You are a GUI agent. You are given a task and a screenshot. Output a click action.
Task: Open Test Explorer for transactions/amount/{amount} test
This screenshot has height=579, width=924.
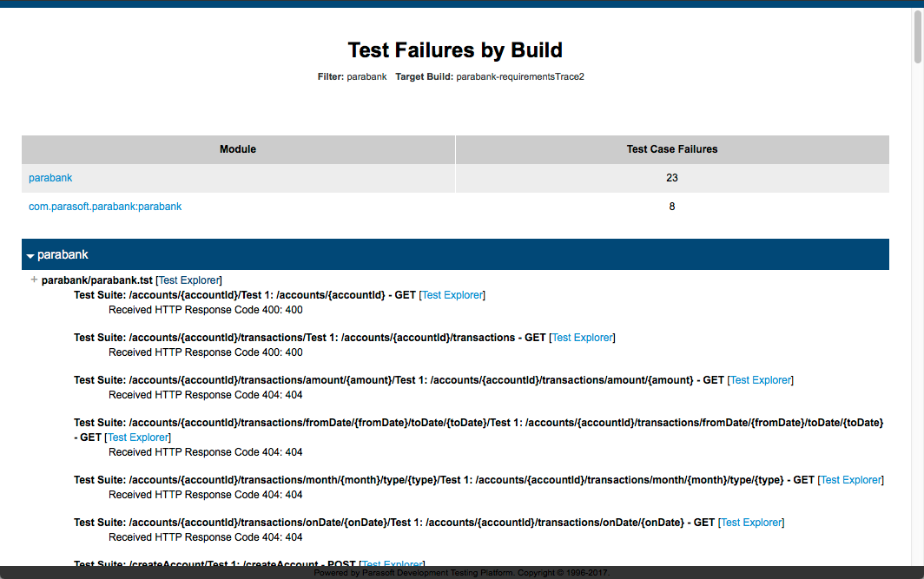coord(760,380)
